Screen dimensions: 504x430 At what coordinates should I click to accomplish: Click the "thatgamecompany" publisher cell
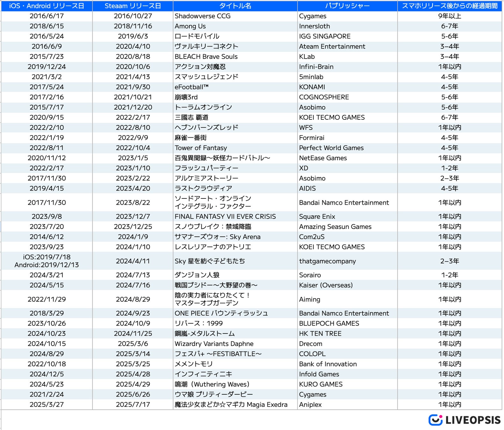click(347, 261)
